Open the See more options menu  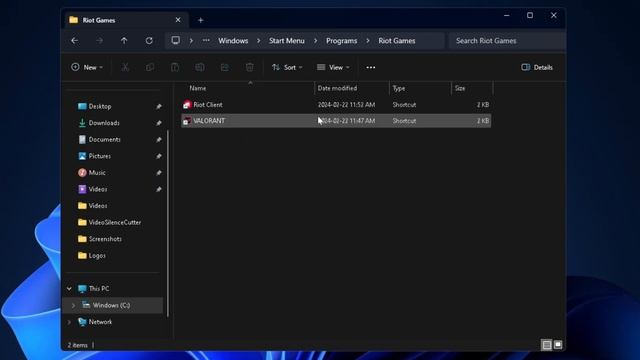point(371,67)
